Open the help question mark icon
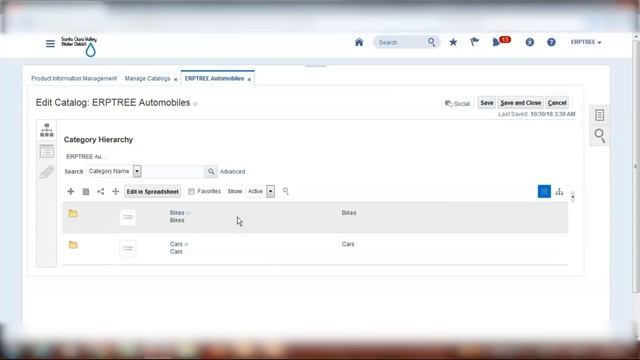Viewport: 640px width, 360px height. (551, 42)
